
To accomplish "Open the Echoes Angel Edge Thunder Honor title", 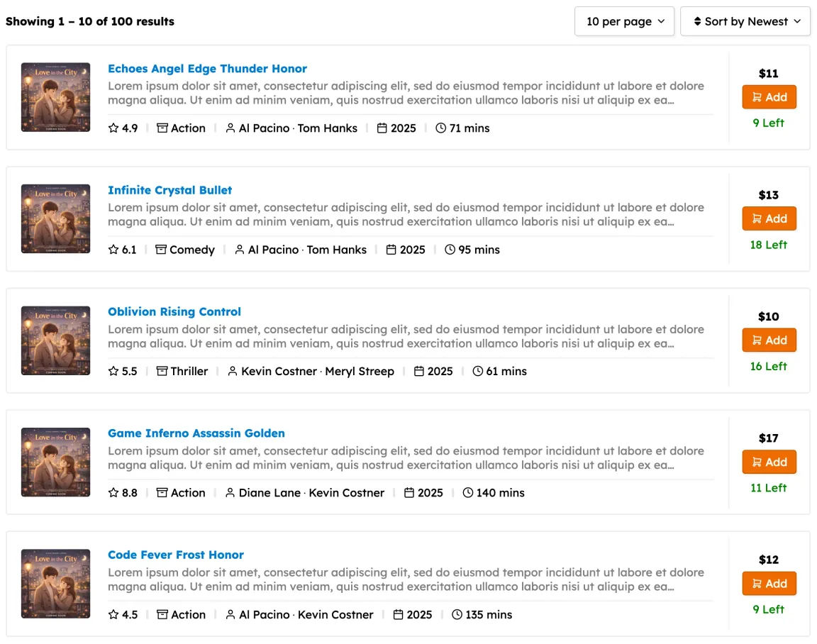I will (207, 69).
